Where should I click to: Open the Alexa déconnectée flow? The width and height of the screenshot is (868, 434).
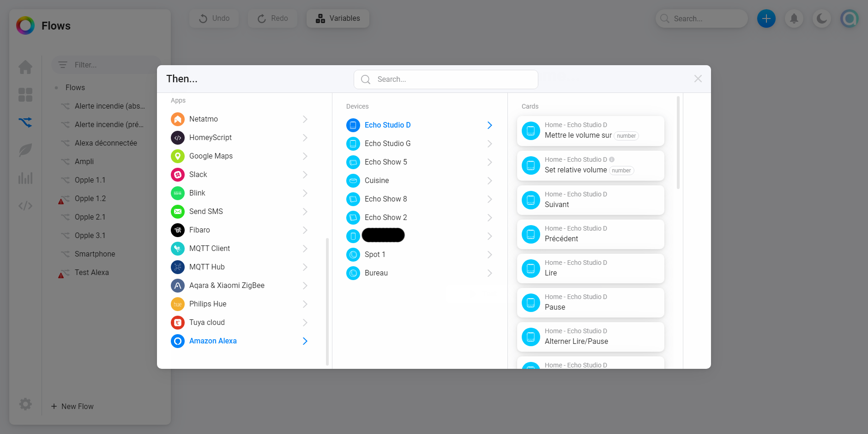[x=106, y=143]
